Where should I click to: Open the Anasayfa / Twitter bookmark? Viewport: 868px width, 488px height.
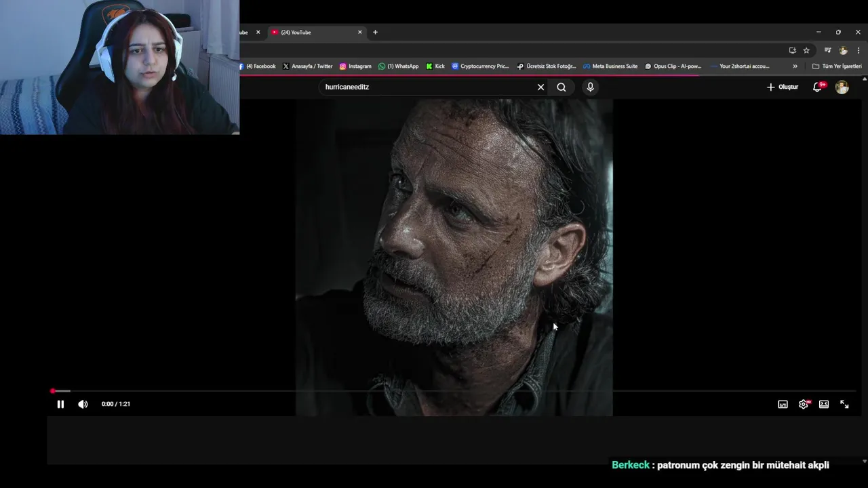(x=307, y=66)
